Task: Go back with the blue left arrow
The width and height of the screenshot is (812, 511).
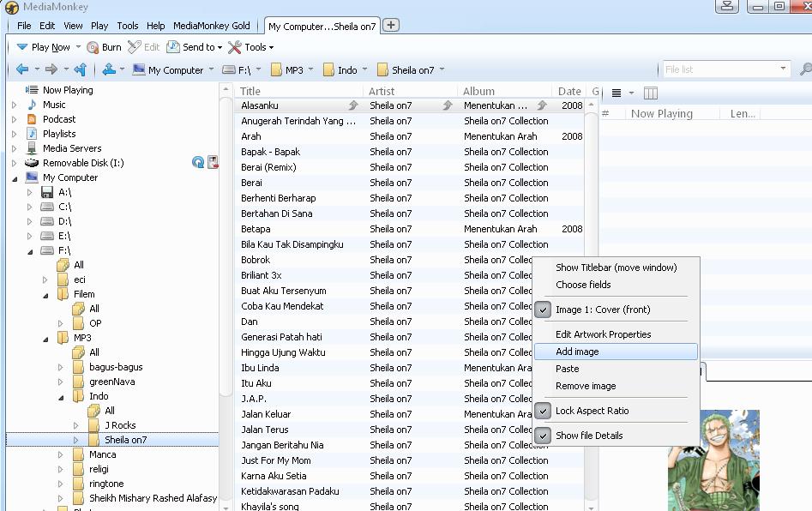Action: tap(22, 69)
